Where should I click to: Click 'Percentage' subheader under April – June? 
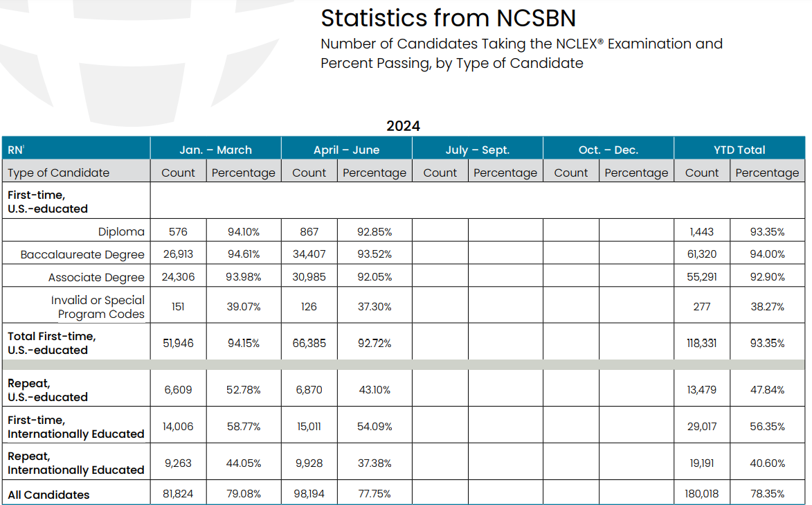coord(375,172)
